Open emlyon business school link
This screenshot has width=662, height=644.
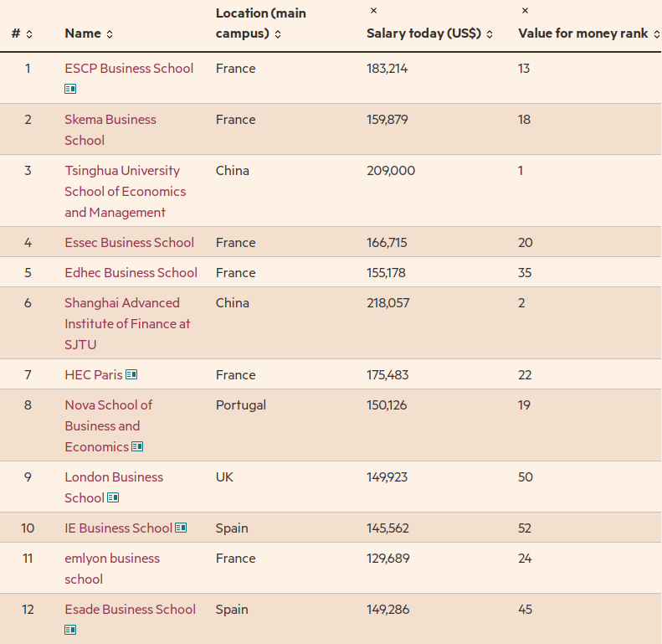pyautogui.click(x=112, y=569)
